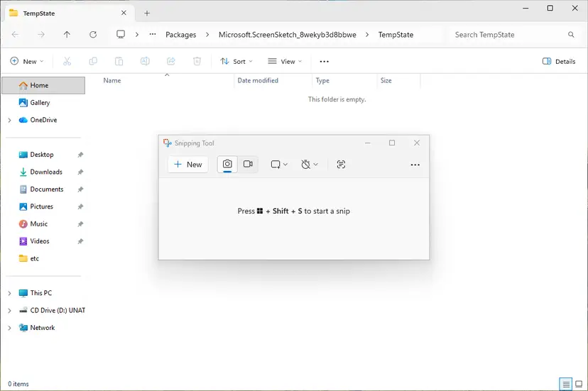The height and width of the screenshot is (391, 588).
Task: Expand chevron after Packages breadcrumb
Action: pos(207,35)
